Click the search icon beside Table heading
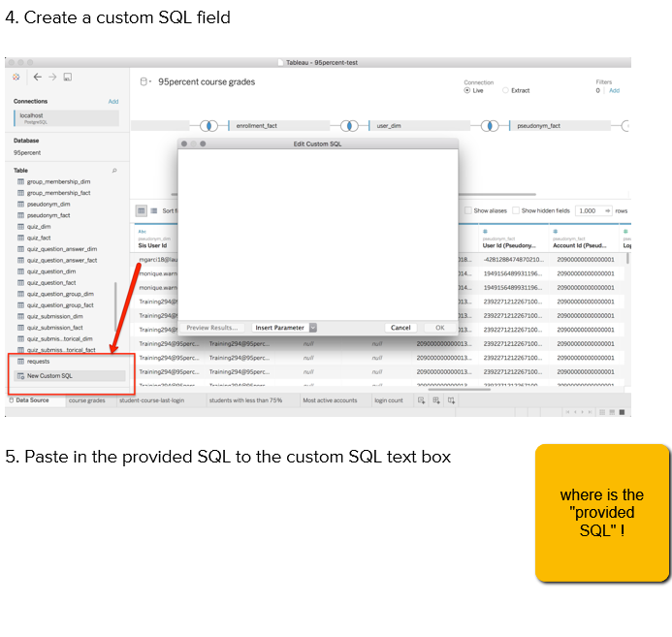 tap(114, 171)
